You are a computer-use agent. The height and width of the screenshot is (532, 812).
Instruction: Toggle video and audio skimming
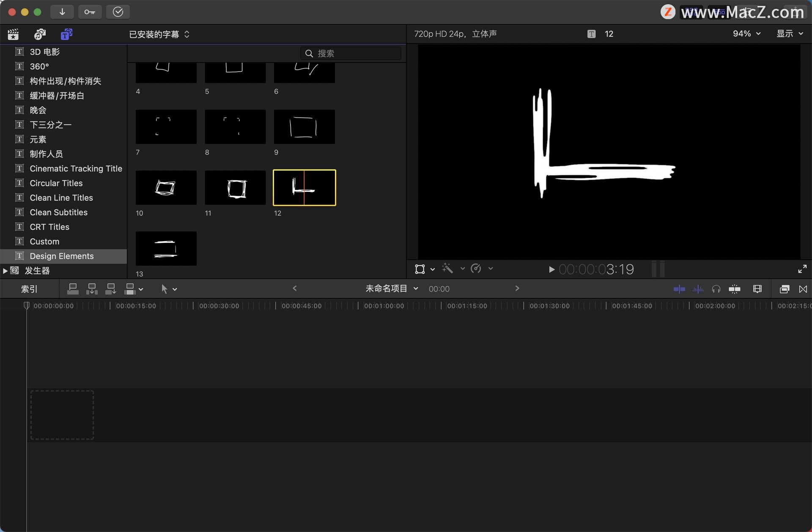[x=679, y=289]
